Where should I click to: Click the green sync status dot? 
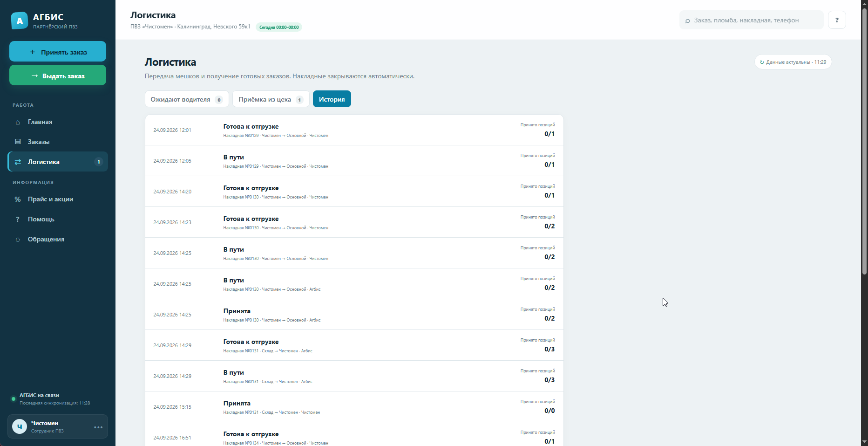click(14, 399)
